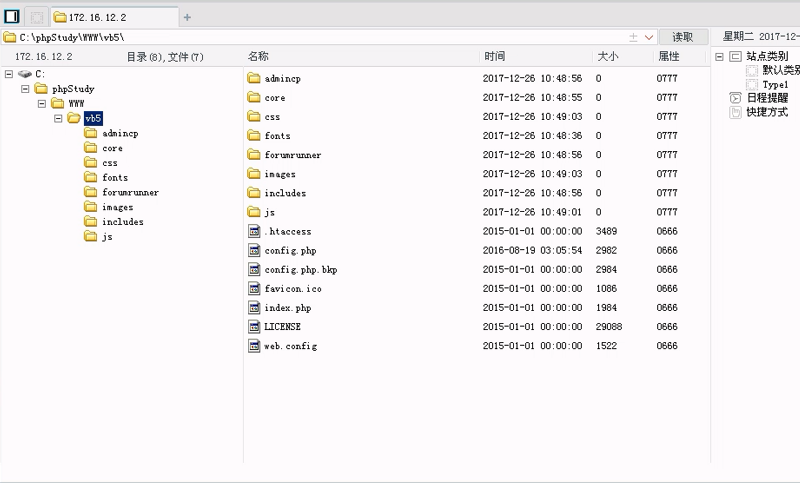Click .htaccess size value 3489
800x483 pixels.
[x=606, y=231]
